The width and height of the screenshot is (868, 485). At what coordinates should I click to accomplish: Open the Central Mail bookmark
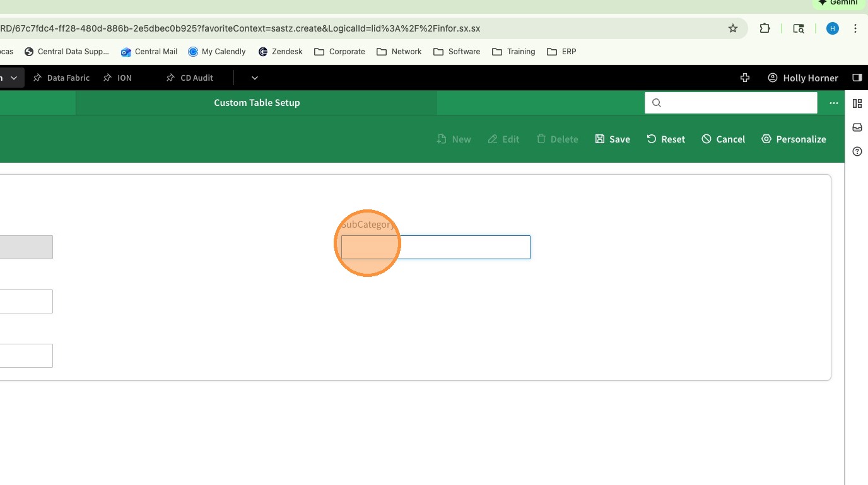(150, 52)
